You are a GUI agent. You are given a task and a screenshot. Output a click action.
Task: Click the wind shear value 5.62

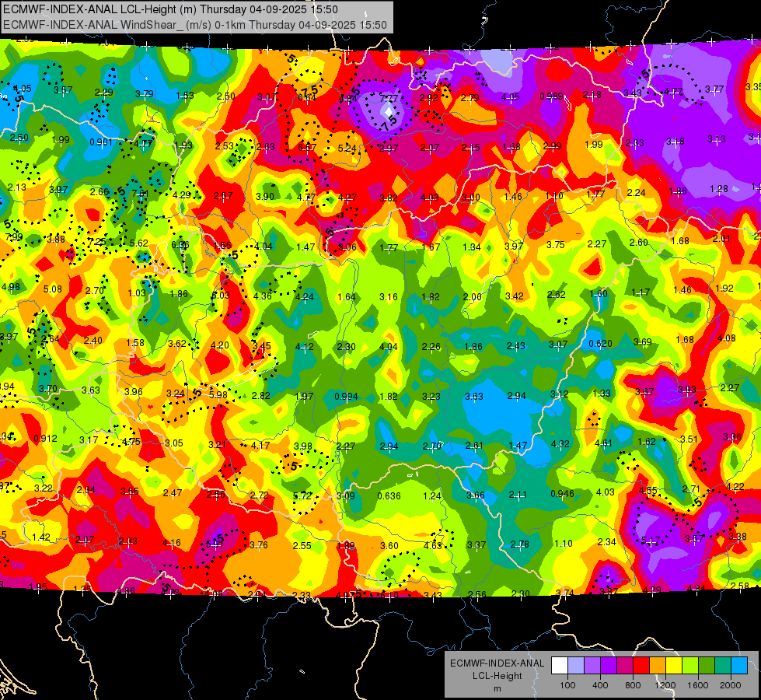139,243
